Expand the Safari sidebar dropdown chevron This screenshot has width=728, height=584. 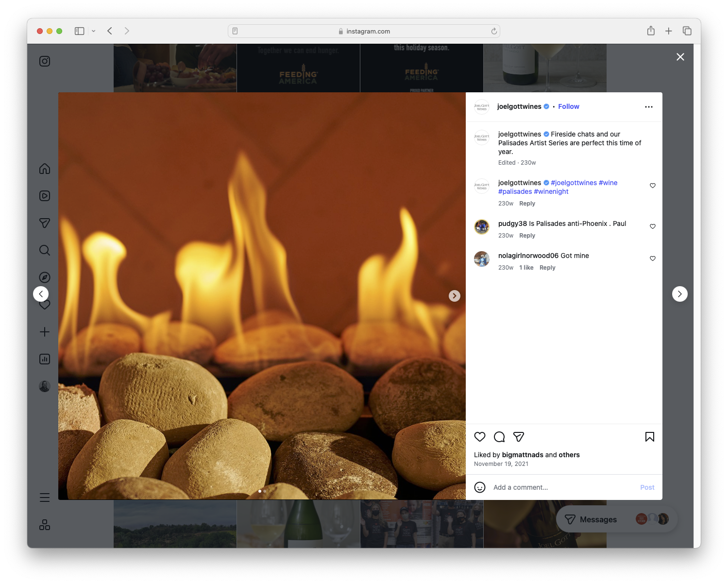pyautogui.click(x=94, y=31)
